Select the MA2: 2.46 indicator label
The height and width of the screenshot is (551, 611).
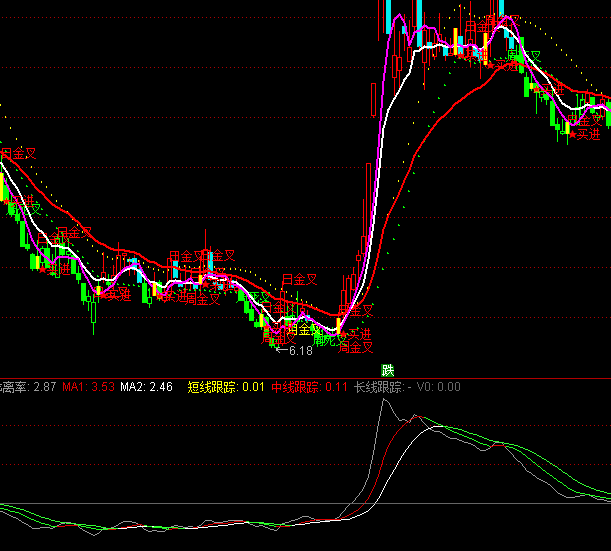click(x=146, y=387)
